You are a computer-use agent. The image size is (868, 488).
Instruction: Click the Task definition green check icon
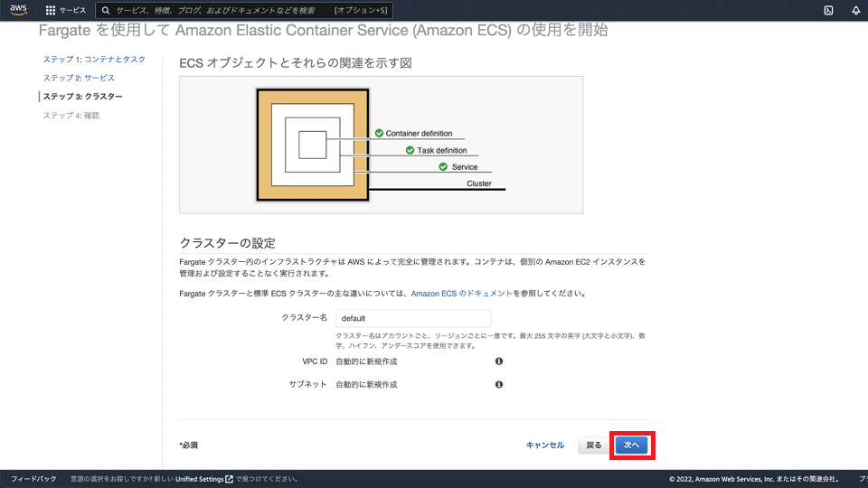pyautogui.click(x=410, y=151)
